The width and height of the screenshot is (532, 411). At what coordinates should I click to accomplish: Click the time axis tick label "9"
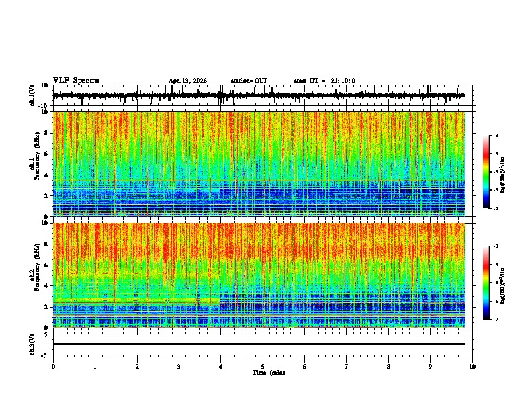coord(430,367)
